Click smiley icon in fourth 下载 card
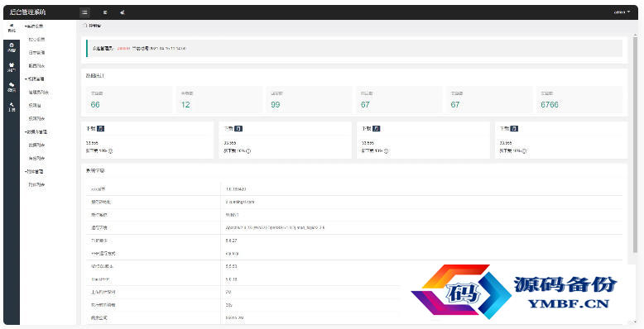Image resolution: width=644 pixels, height=329 pixels. (x=524, y=151)
